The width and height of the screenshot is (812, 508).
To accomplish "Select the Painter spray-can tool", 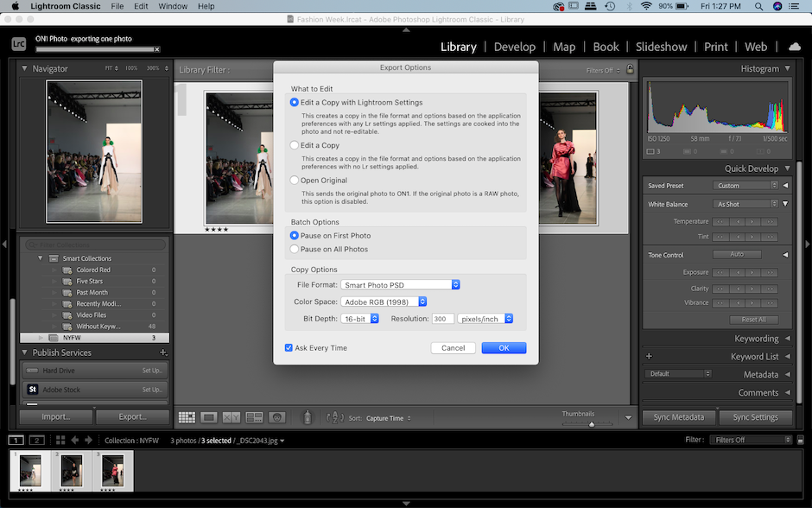I will coord(307,417).
